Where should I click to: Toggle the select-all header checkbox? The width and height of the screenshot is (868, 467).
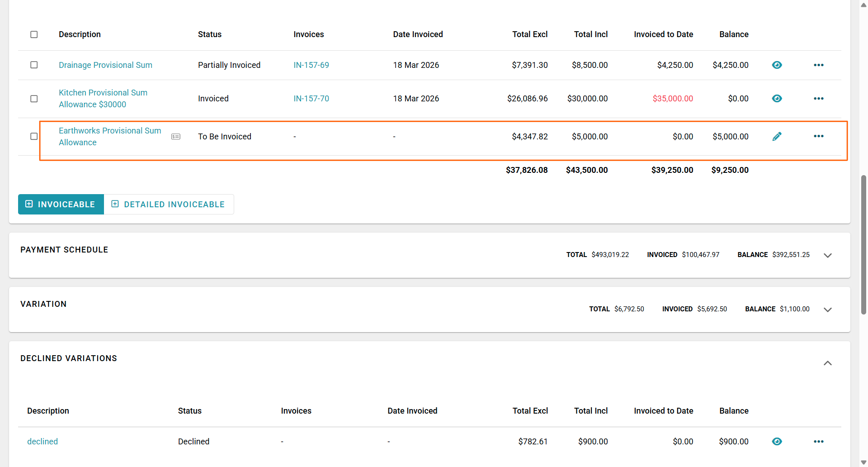click(34, 34)
